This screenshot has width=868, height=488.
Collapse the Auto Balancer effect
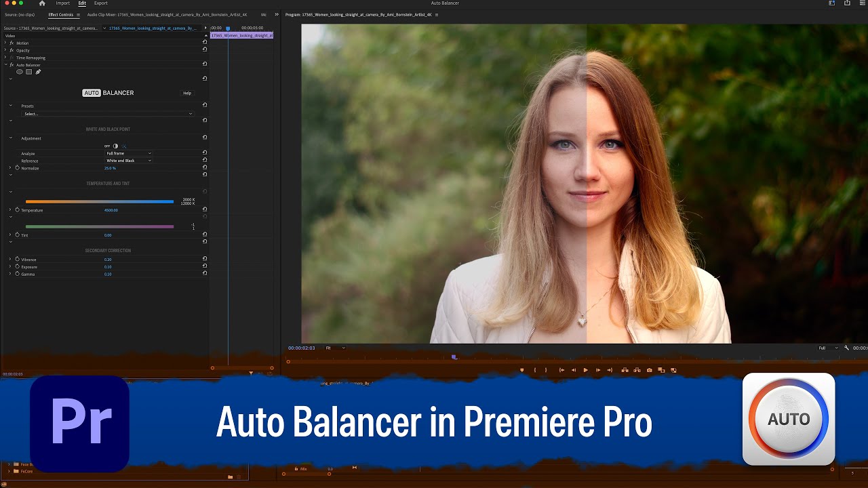(x=5, y=65)
